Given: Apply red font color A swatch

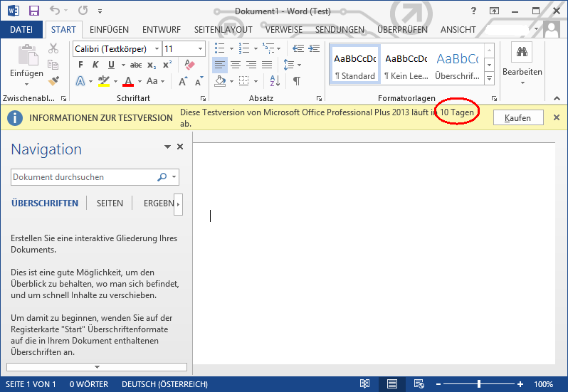Looking at the screenshot, I should [x=128, y=81].
